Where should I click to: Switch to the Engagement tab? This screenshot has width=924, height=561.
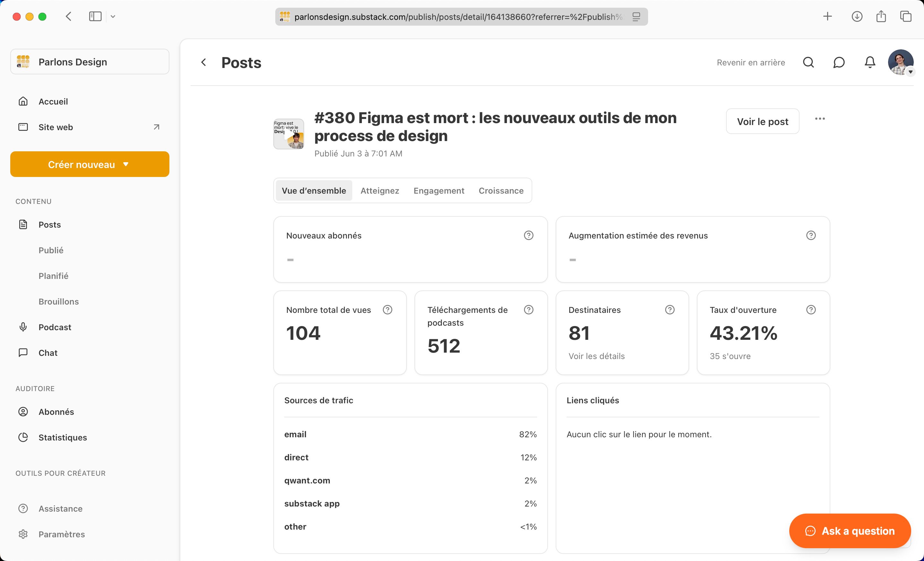tap(439, 190)
